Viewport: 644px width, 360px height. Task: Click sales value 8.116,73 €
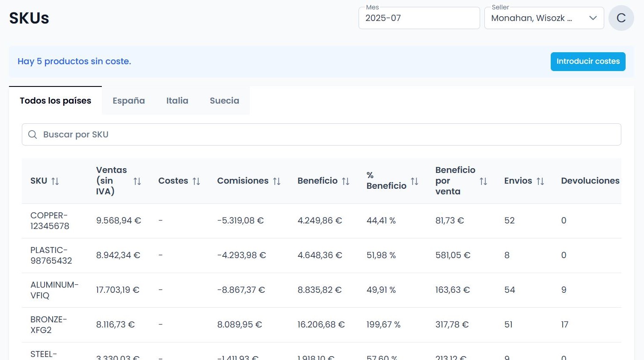[116, 324]
